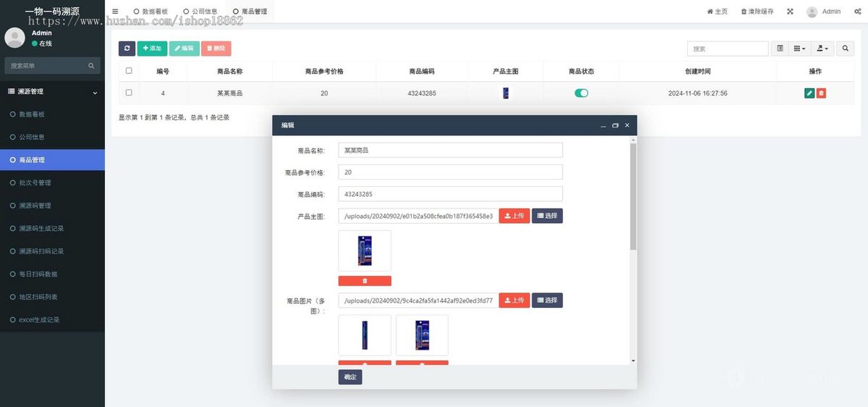Click the first 商品图片 thumbnail
Image resolution: width=868 pixels, height=407 pixels.
[x=365, y=335]
